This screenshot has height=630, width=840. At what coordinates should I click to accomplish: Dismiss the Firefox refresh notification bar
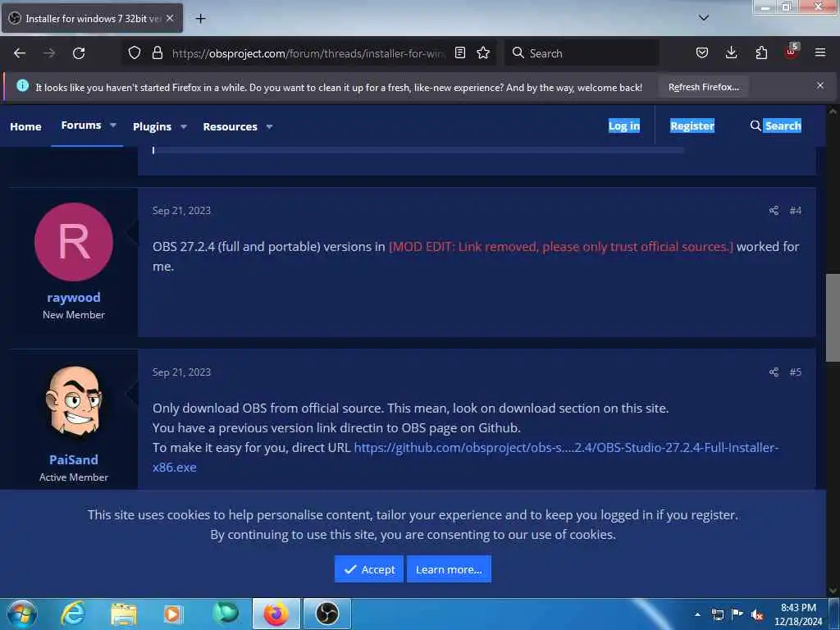point(820,85)
